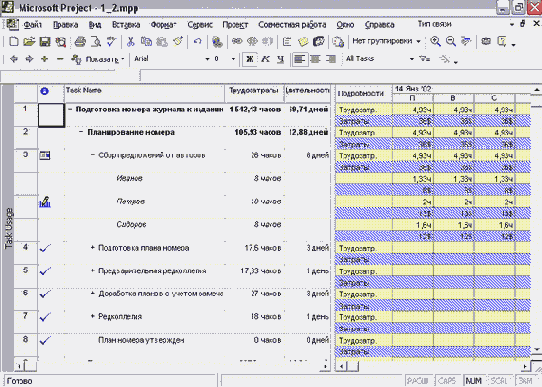Click the Подробности header in usage grid

364,93
